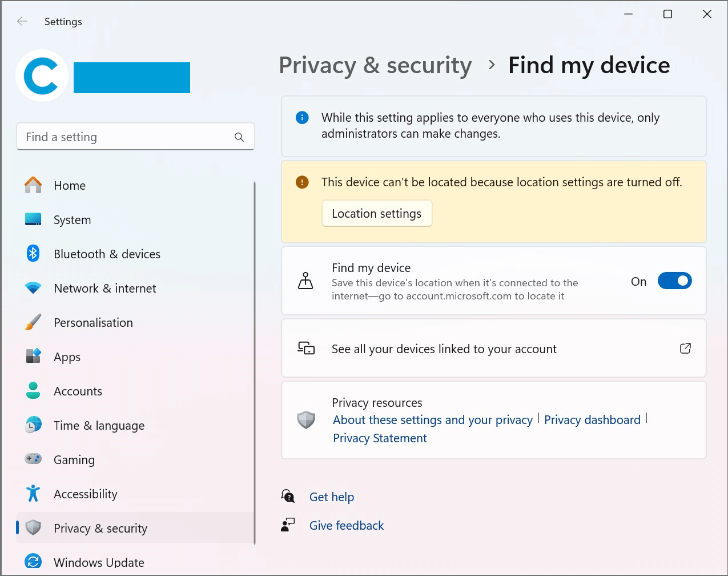Turn off the Find my device toggle
Viewport: 728px width, 576px height.
[x=674, y=281]
